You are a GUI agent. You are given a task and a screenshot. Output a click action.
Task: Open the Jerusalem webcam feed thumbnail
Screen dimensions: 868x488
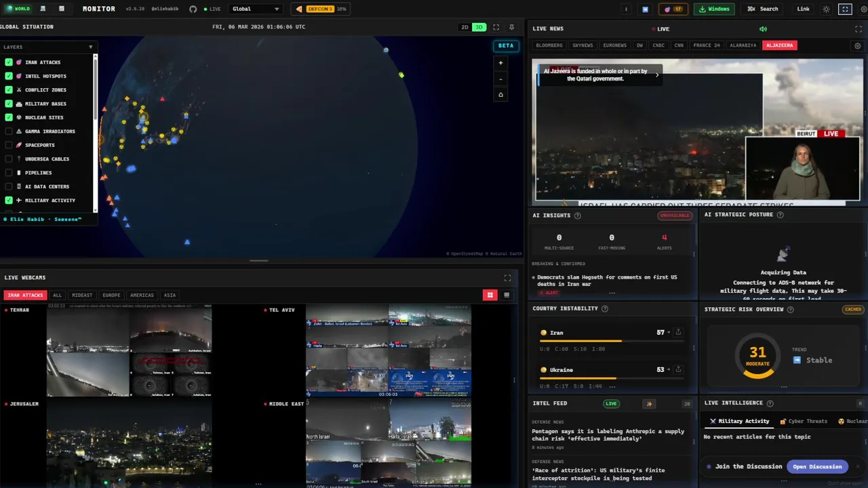click(129, 444)
